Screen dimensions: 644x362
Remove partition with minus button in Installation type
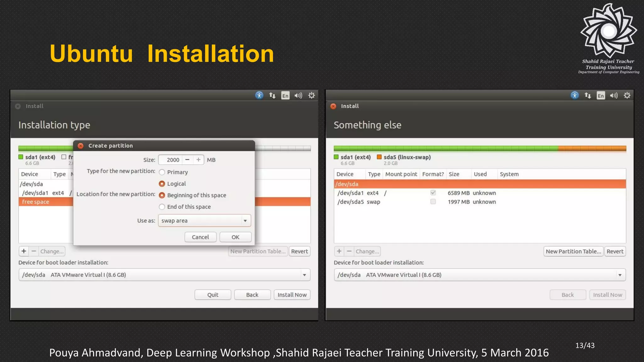(x=34, y=251)
